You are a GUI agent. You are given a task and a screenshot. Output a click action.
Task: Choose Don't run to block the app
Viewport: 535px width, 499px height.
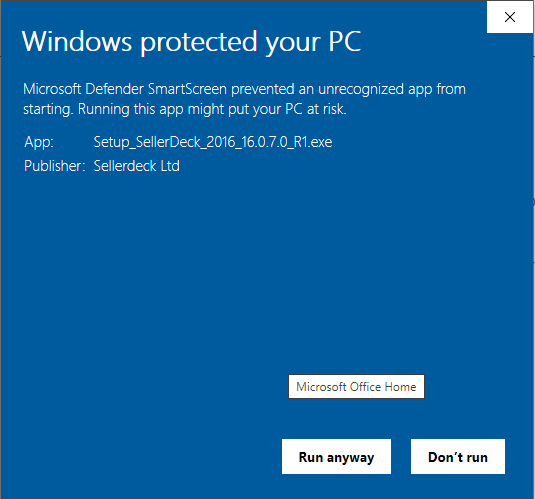(x=458, y=457)
